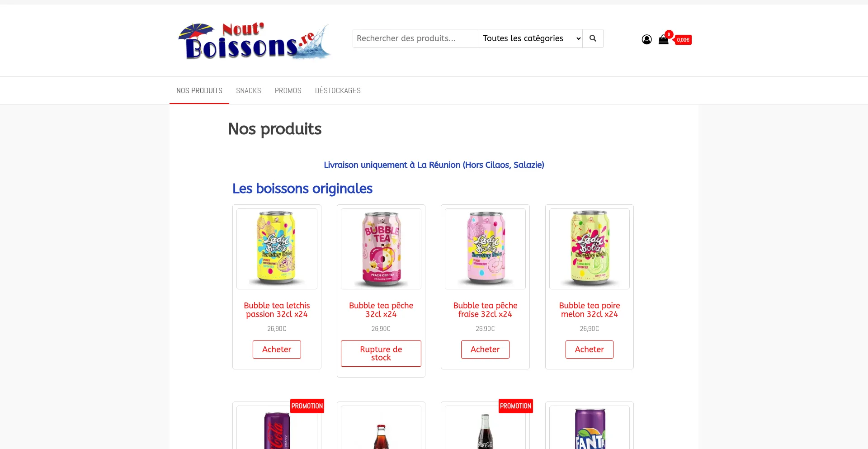Open the SNACKS menu item
This screenshot has height=449, width=868.
pyautogui.click(x=249, y=90)
